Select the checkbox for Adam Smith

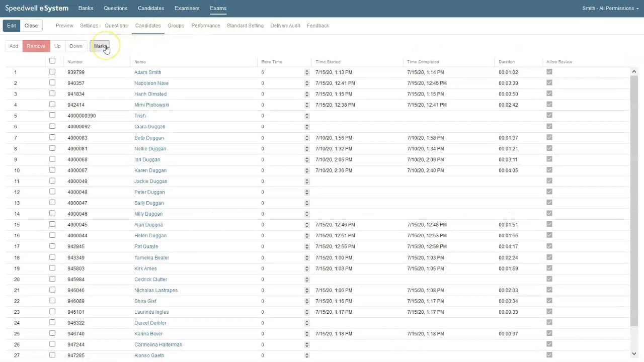pos(52,72)
